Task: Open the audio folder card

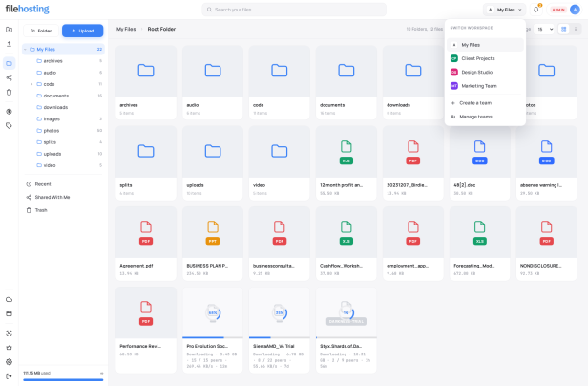Action: click(213, 82)
